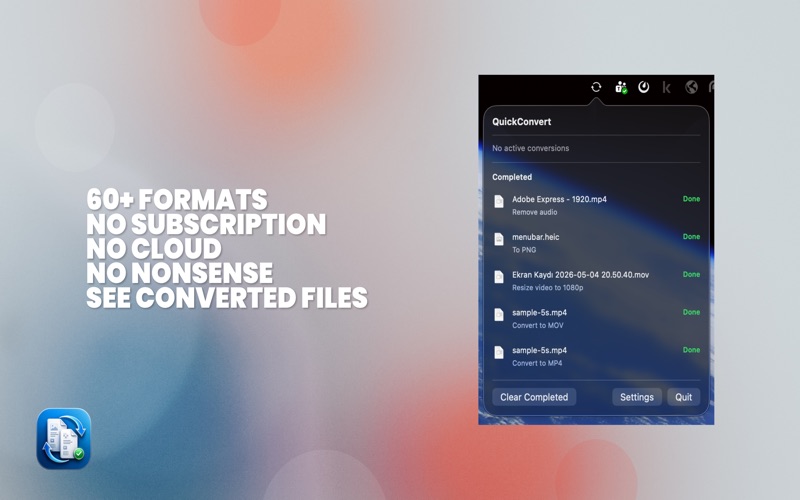Click the file icon of sample-5s.mp4 Convert to MOV

pos(499,315)
